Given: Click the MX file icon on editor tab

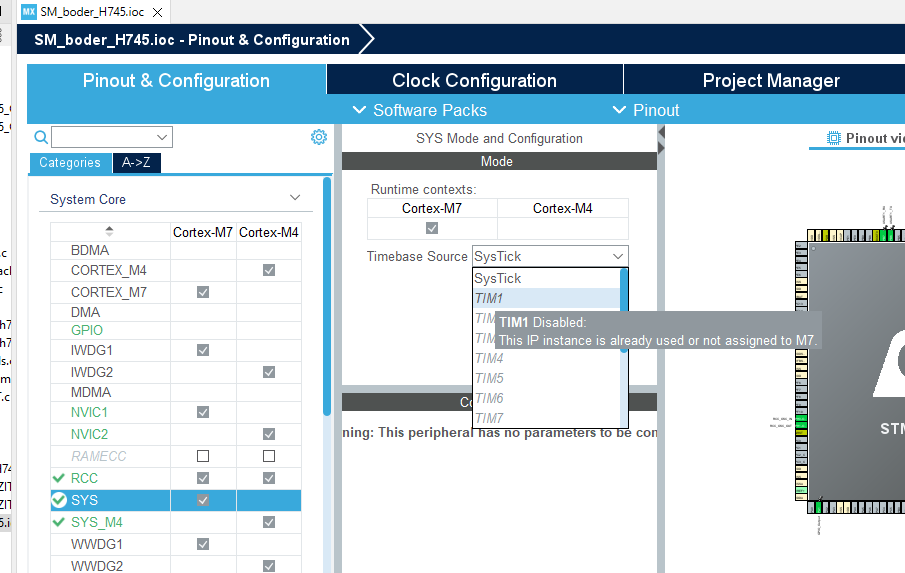Looking at the screenshot, I should tap(28, 11).
